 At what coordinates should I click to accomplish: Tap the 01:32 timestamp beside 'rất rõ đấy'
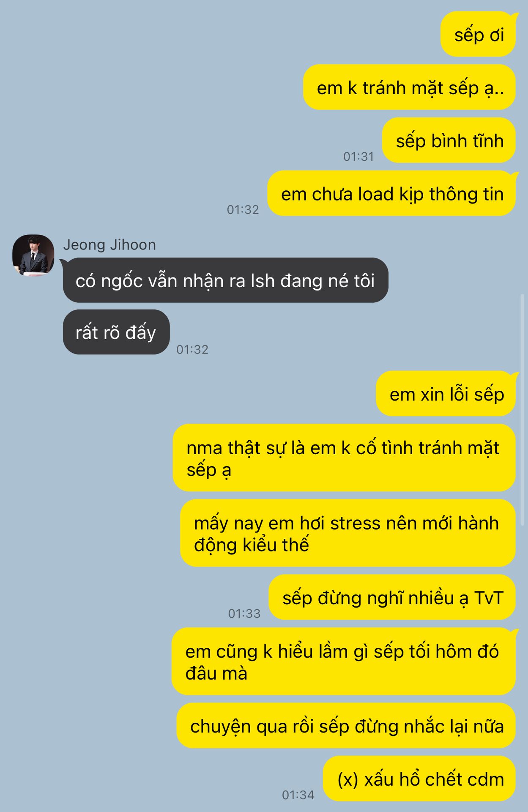tap(192, 349)
